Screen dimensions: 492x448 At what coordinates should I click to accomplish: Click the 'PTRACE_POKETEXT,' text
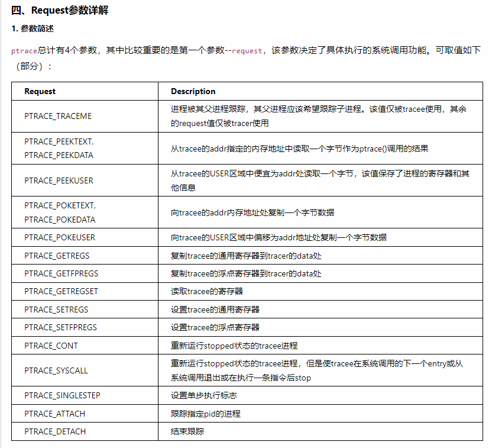(x=60, y=205)
